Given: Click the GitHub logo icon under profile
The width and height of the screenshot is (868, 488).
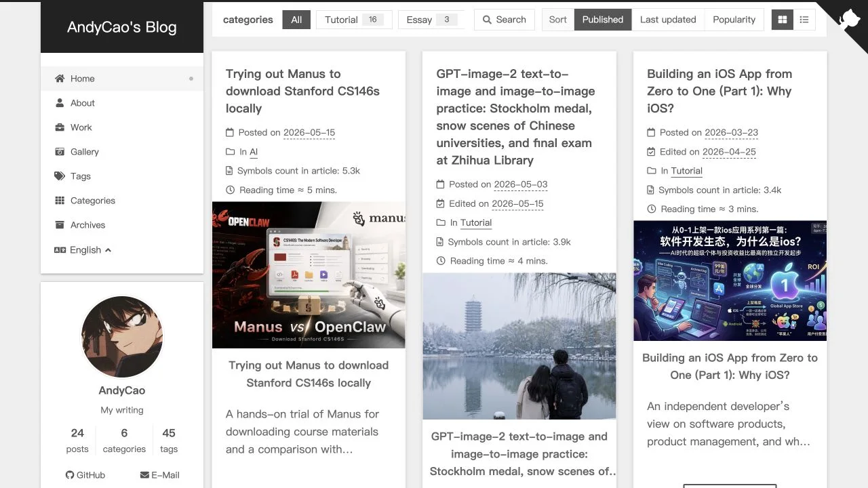Looking at the screenshot, I should [x=70, y=475].
